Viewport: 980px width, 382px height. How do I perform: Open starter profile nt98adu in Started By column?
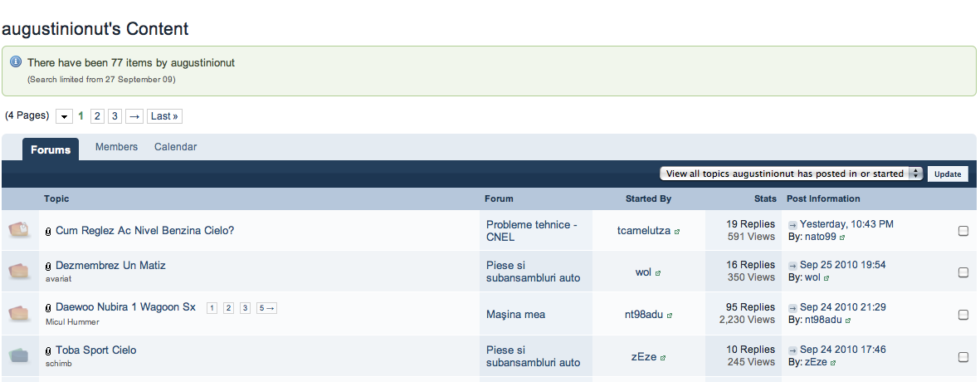(x=644, y=315)
